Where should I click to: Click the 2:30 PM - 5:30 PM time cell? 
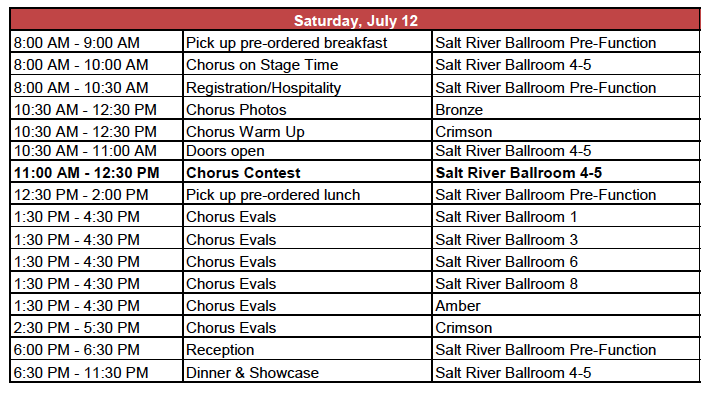tap(96, 327)
